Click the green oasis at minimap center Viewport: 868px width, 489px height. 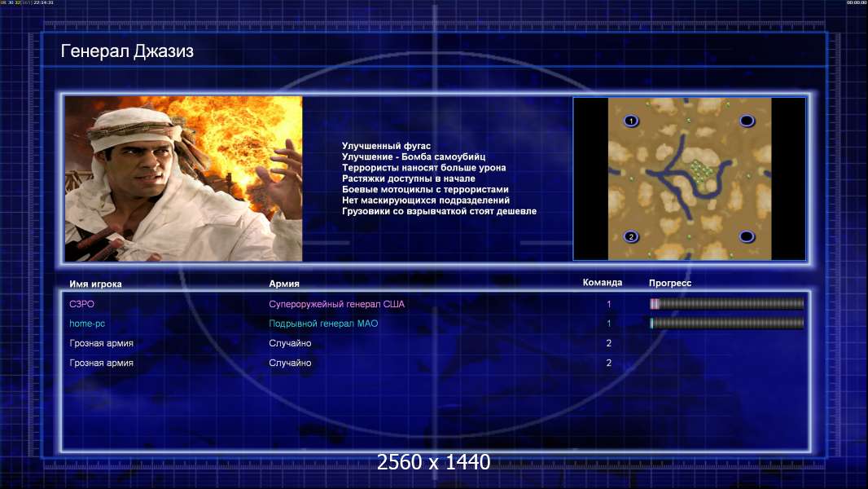(x=701, y=173)
